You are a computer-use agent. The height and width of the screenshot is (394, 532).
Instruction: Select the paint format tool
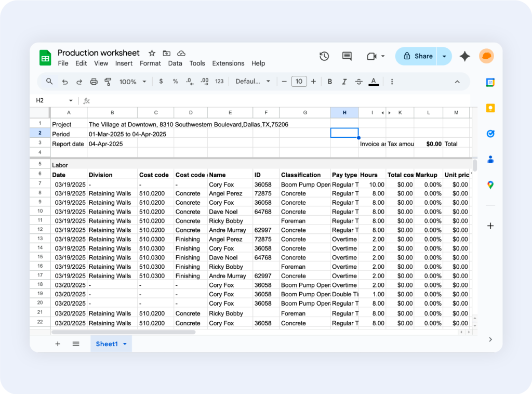tap(108, 82)
